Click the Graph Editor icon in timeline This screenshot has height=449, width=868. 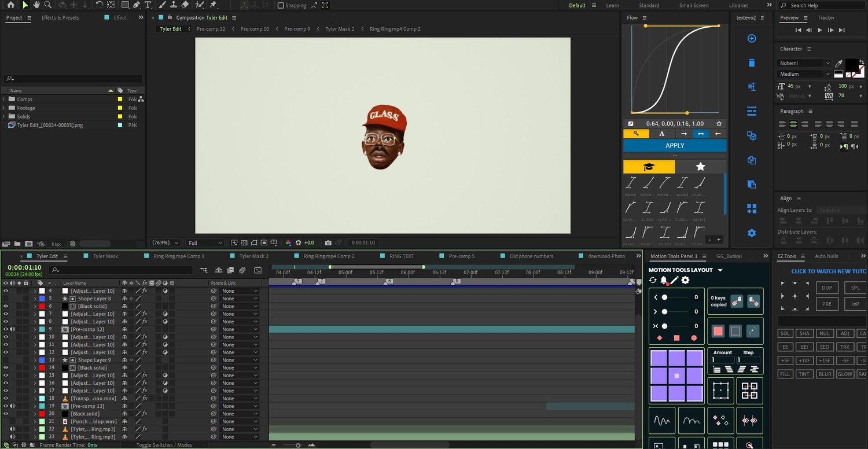pos(258,270)
